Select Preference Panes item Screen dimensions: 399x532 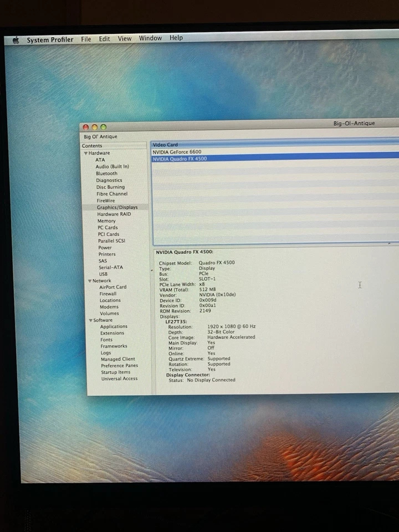click(120, 366)
